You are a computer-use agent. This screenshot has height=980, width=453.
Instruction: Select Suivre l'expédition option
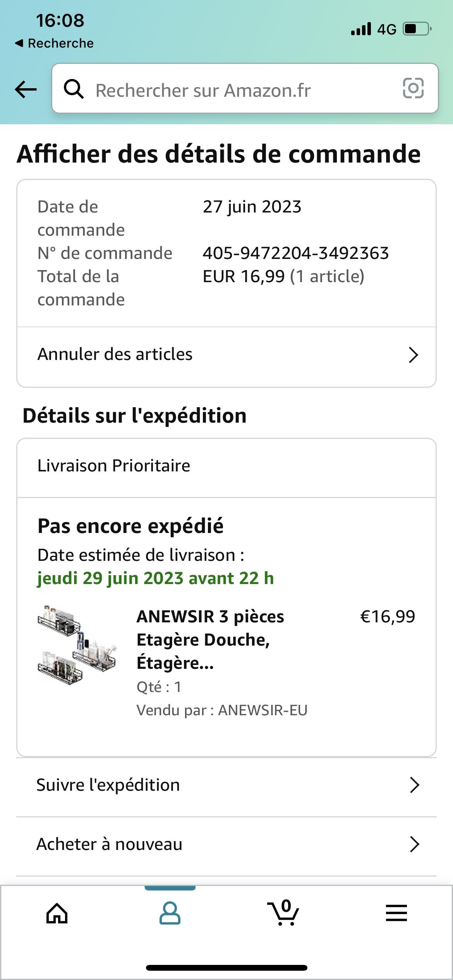[x=108, y=785]
